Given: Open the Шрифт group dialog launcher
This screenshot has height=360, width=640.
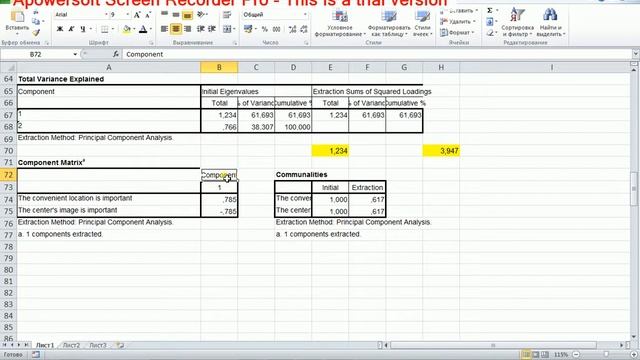Looking at the screenshot, I should (x=151, y=42).
